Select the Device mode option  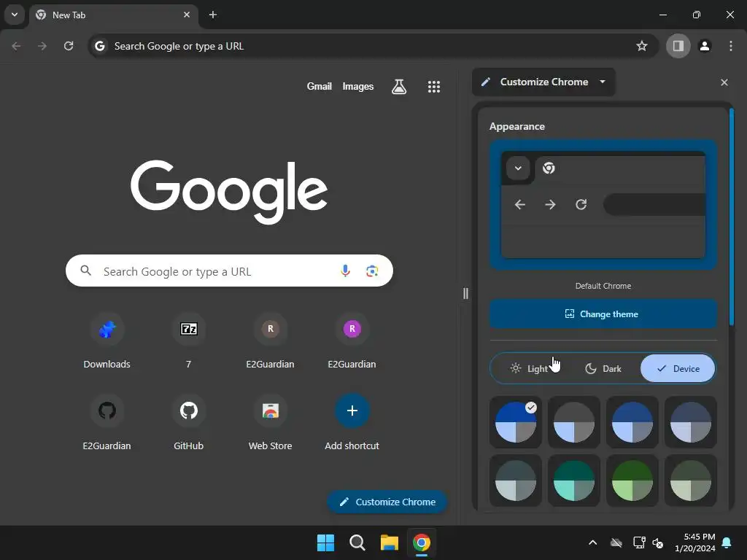point(678,368)
